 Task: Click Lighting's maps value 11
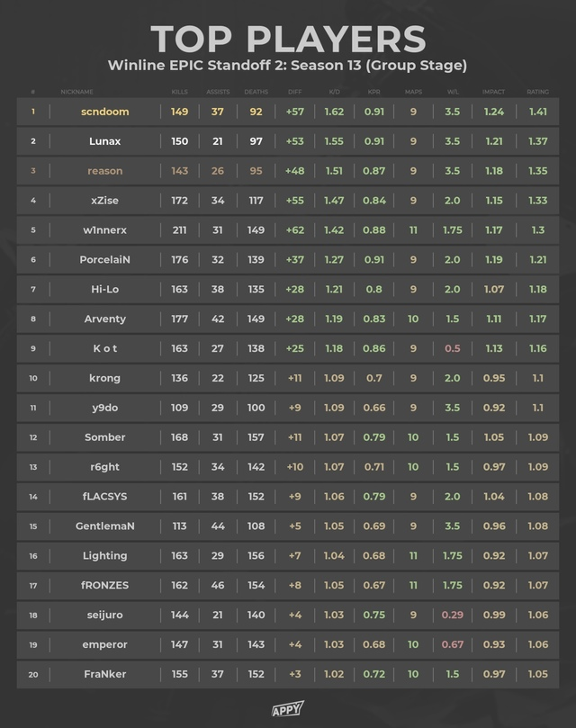(x=413, y=556)
